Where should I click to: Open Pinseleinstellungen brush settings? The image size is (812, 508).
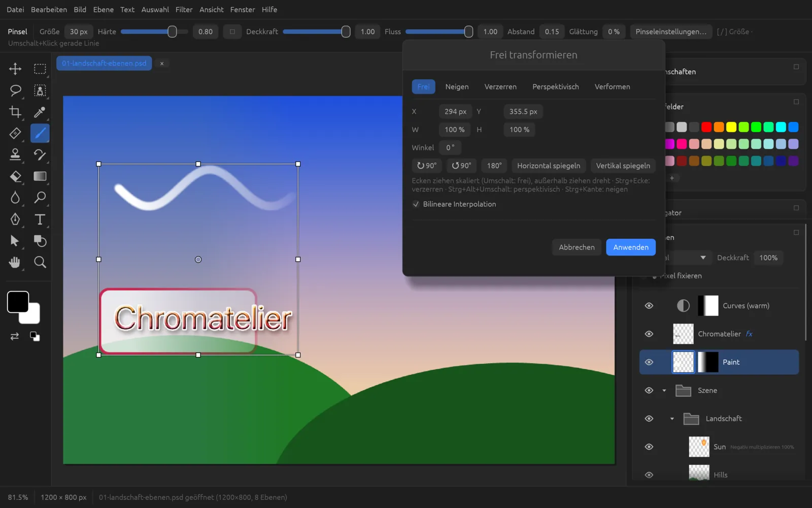point(671,31)
